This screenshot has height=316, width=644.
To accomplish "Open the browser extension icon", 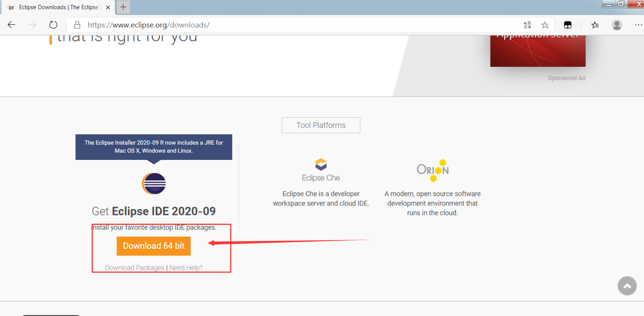I will 568,25.
